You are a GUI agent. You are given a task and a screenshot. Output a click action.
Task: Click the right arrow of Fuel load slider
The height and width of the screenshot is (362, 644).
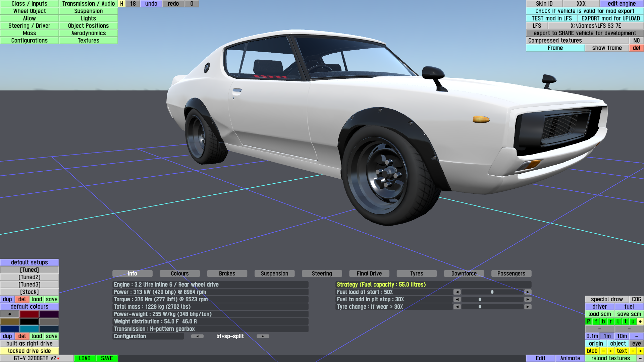pyautogui.click(x=528, y=292)
